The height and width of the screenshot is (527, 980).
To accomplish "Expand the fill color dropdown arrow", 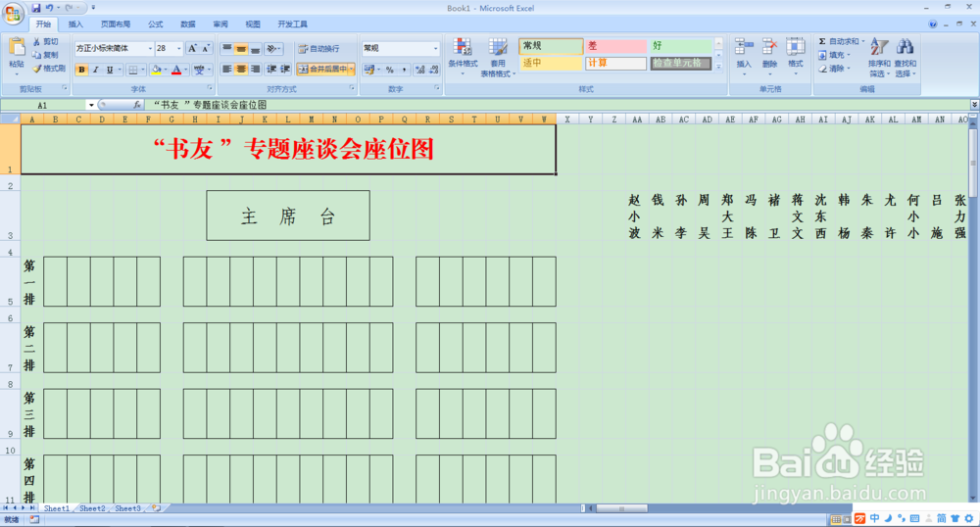I will 165,70.
